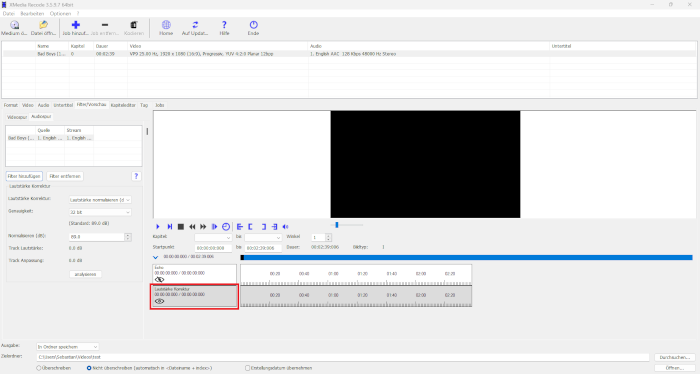Toggle the Echo filter eye icon
700x374 pixels.
tap(159, 280)
